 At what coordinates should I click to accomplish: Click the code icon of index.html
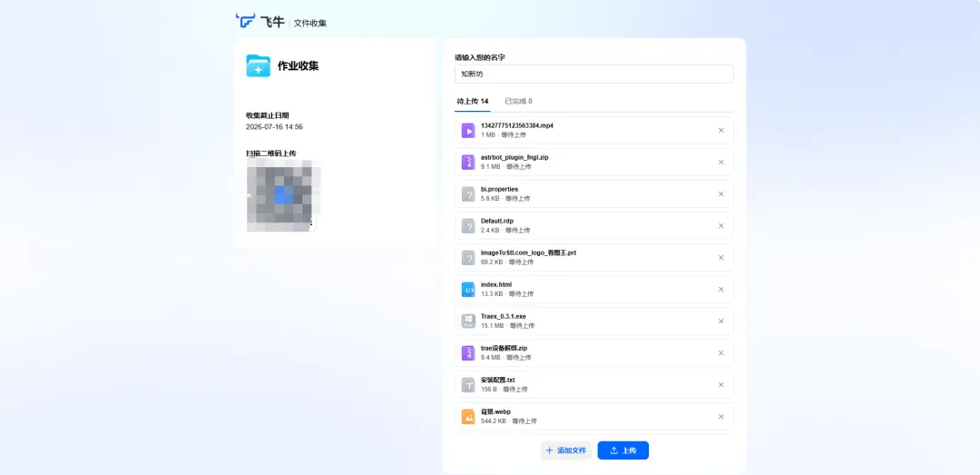tap(468, 290)
